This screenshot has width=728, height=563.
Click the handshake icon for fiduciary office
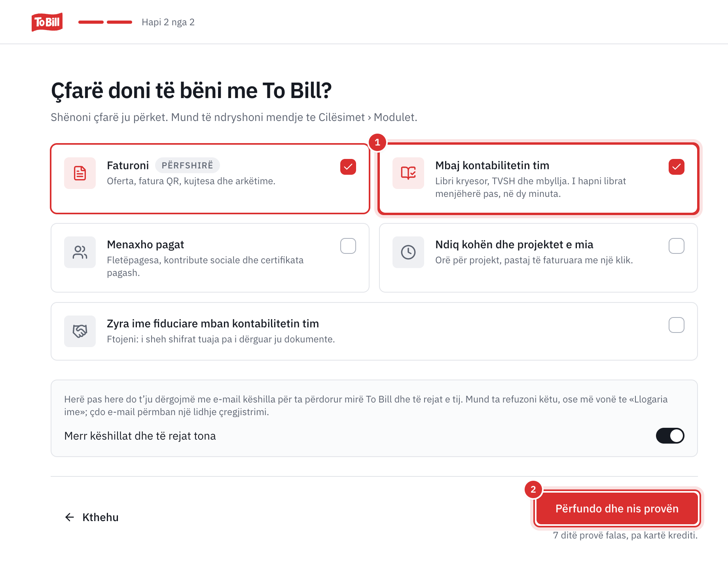pyautogui.click(x=80, y=331)
